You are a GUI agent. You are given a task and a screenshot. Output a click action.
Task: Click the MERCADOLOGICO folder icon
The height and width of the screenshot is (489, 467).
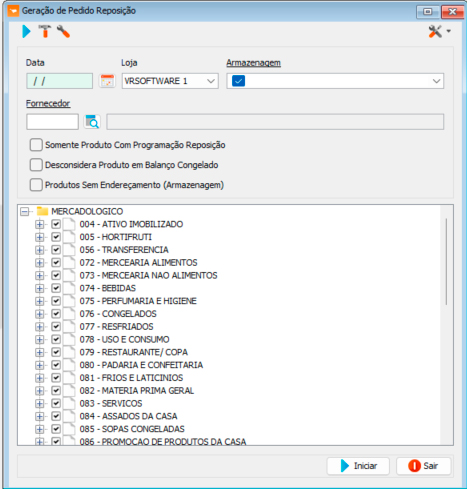pos(42,211)
